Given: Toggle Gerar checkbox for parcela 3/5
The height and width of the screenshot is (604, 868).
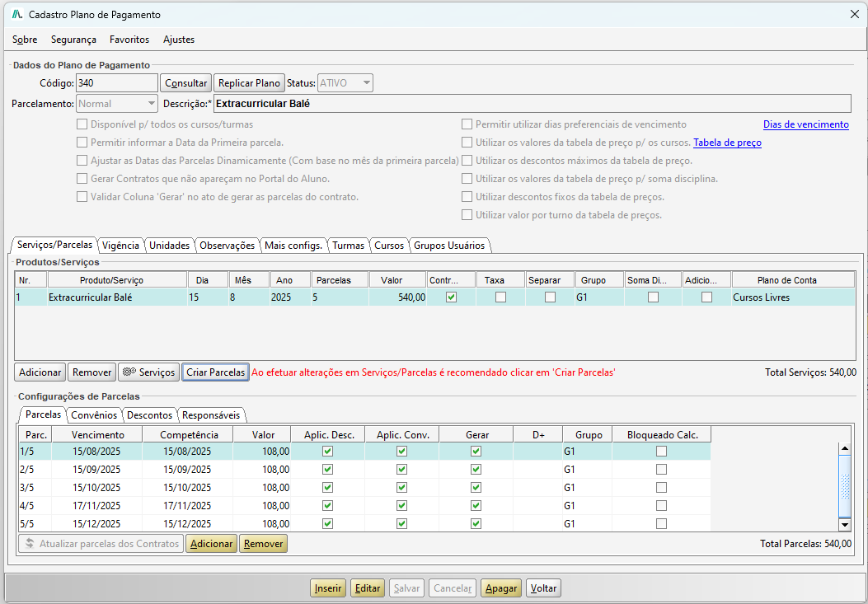Looking at the screenshot, I should pyautogui.click(x=476, y=488).
